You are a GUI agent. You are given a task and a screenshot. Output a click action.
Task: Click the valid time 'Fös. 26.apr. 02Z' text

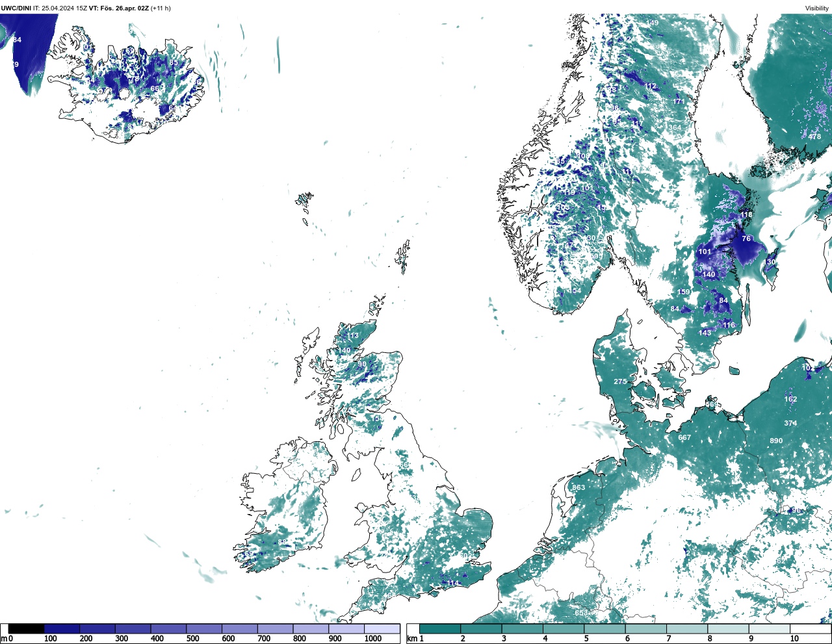coord(124,8)
